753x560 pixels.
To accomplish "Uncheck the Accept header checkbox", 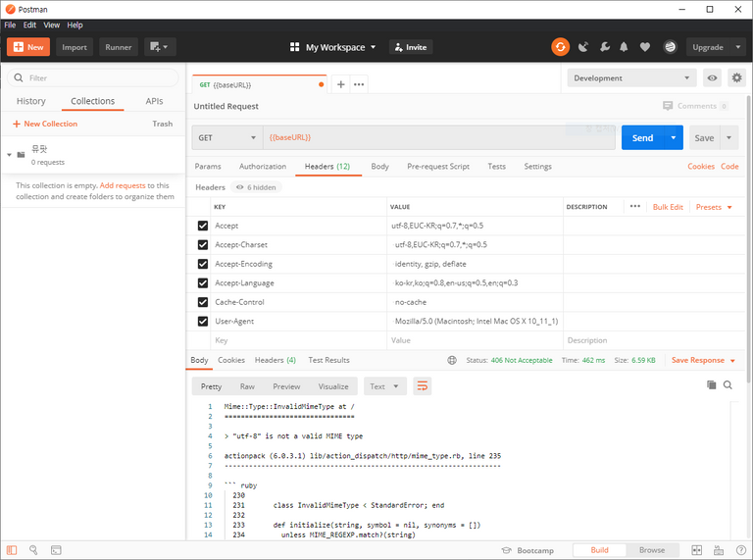I will pyautogui.click(x=203, y=226).
